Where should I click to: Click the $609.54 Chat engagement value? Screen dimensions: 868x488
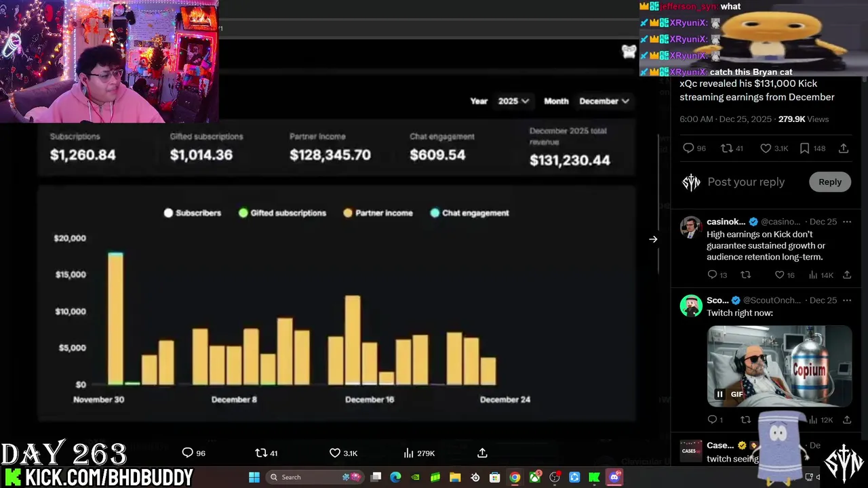tap(437, 155)
